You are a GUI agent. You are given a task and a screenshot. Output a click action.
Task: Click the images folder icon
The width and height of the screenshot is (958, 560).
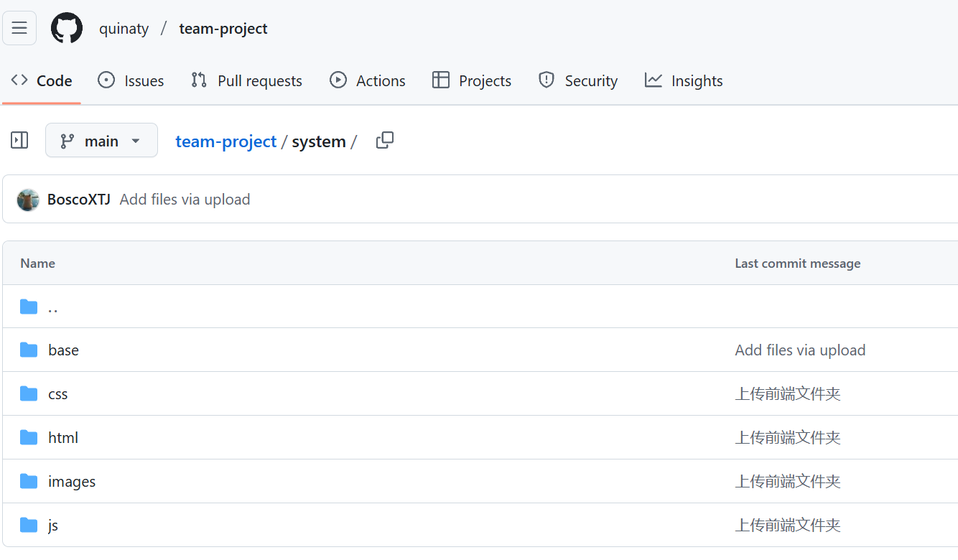tap(29, 482)
